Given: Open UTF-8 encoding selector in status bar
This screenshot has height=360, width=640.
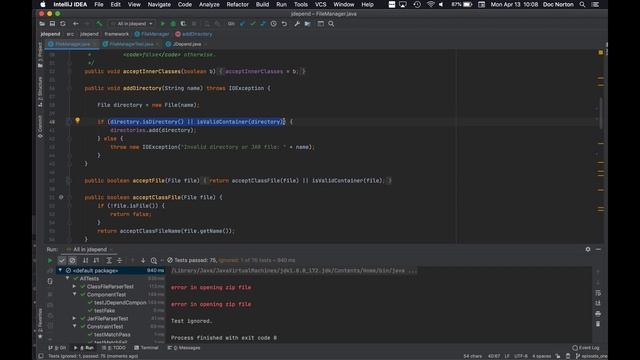Looking at the screenshot, I should tap(520, 356).
